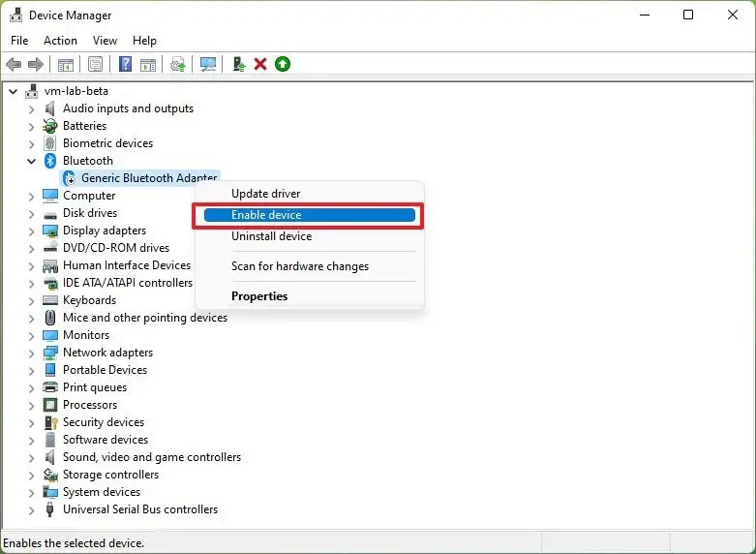Click the green arrow Enable device icon
The height and width of the screenshot is (554, 756).
coord(283,64)
